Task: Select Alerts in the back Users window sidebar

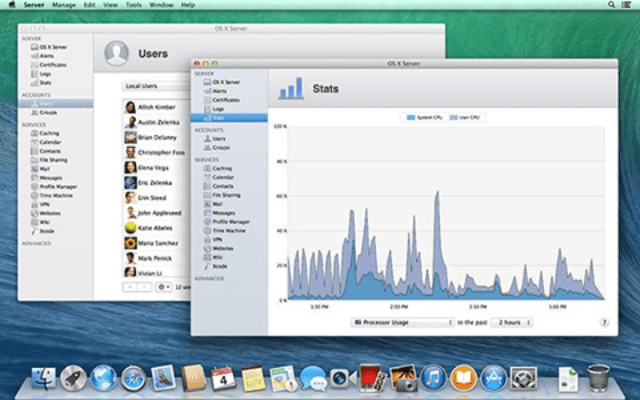Action: tap(46, 56)
